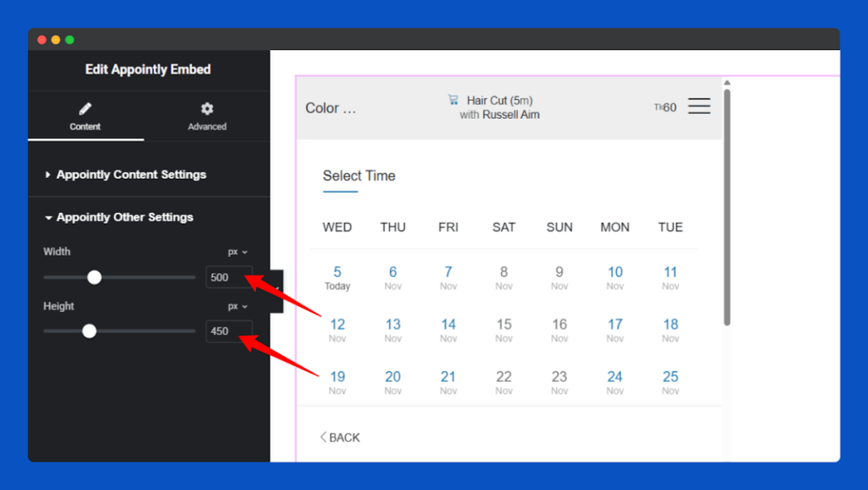Click the gear icon on the Advanced tab
Viewport: 868px width, 490px height.
tap(207, 109)
